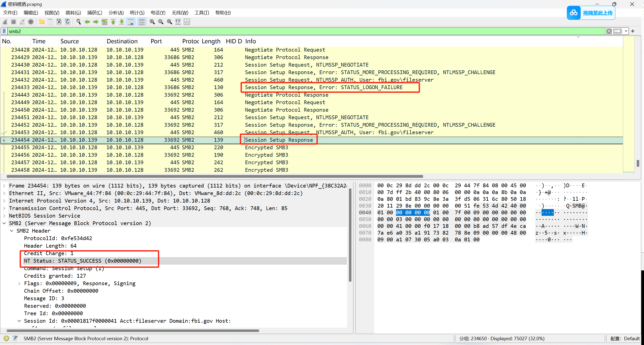Open the display filter history dropdown
Screen dimensions: 644x345
tap(626, 31)
